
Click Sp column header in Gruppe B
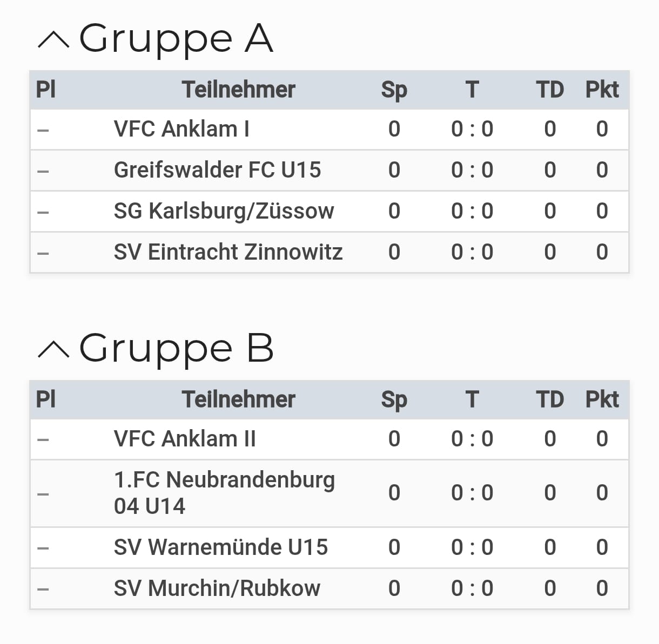click(x=394, y=400)
